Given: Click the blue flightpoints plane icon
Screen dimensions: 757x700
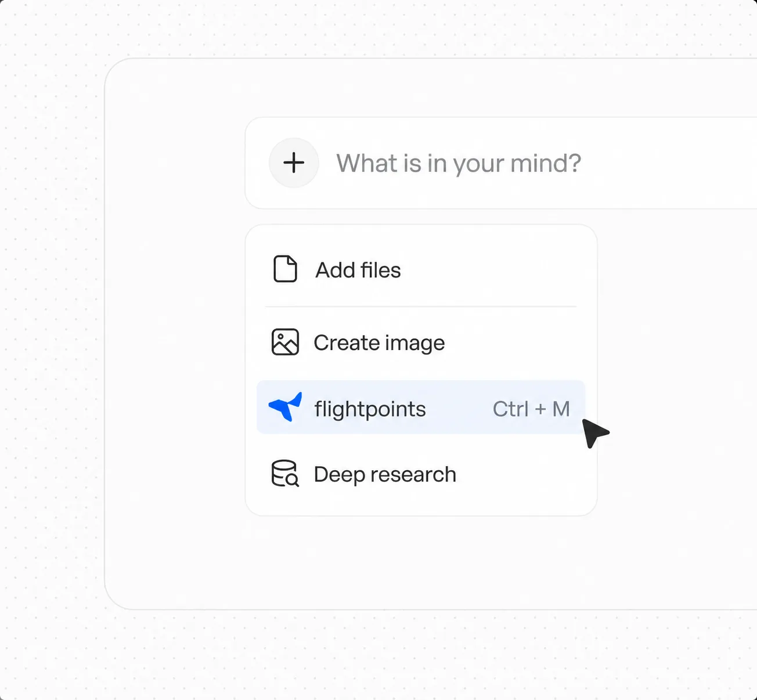Looking at the screenshot, I should (x=285, y=407).
